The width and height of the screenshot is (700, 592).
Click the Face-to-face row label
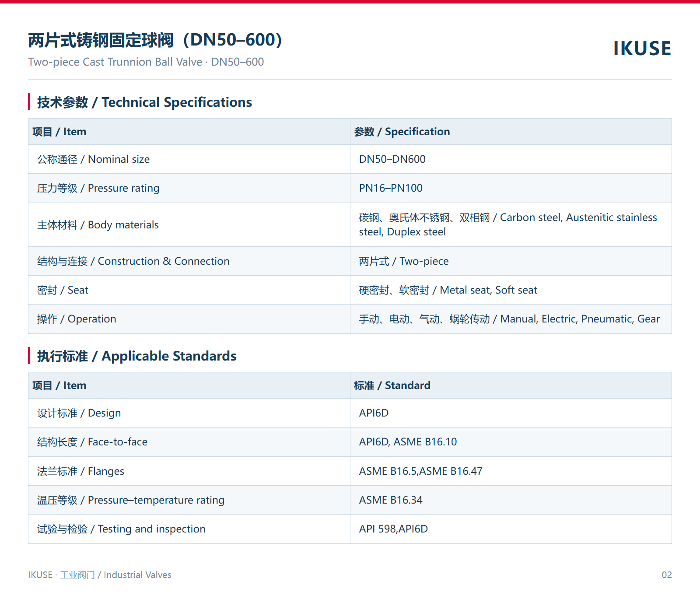click(92, 442)
